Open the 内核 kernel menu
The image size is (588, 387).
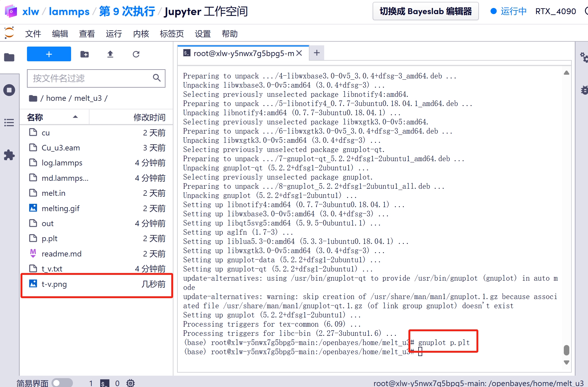[141, 34]
